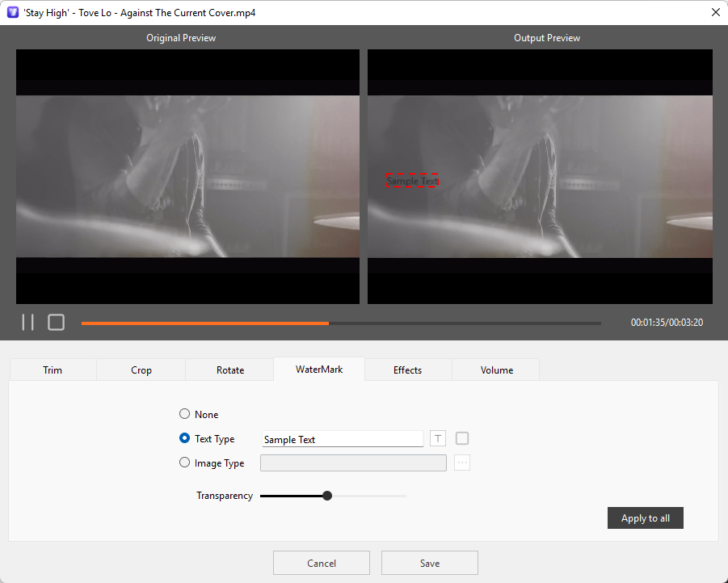Screen dimensions: 728x583
Task: Click the Original Preview video frame
Action: [x=187, y=176]
